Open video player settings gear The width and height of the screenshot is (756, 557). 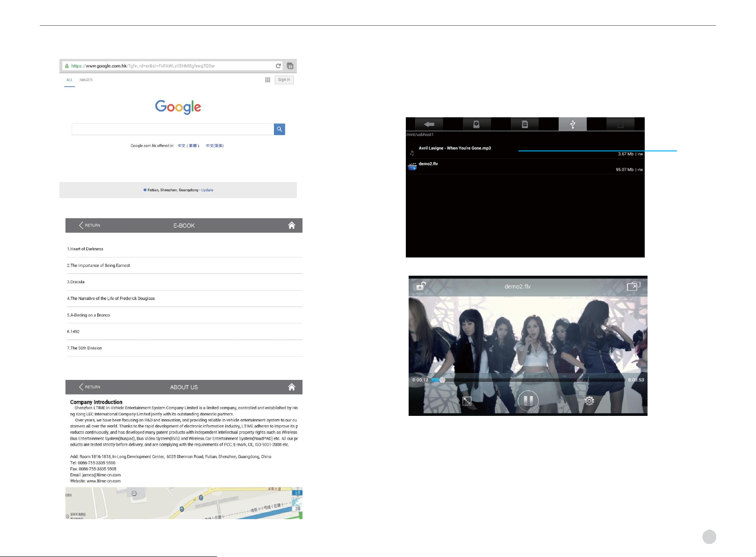tap(589, 401)
